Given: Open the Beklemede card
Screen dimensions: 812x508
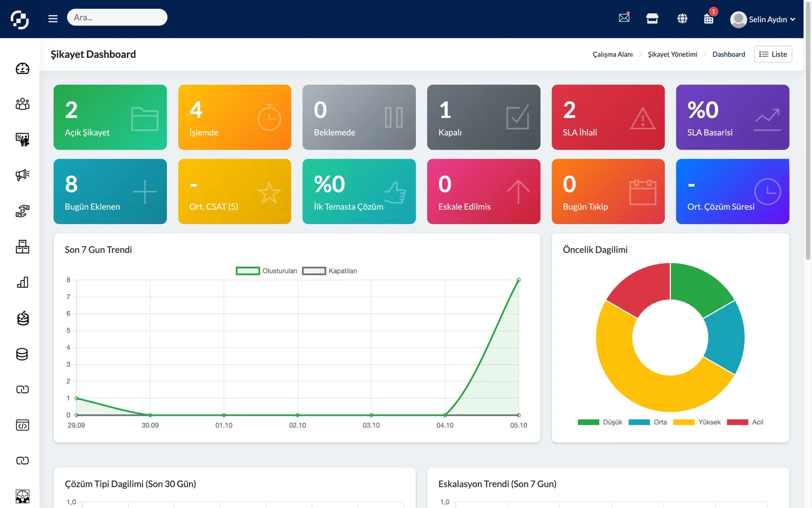Looking at the screenshot, I should pos(359,117).
